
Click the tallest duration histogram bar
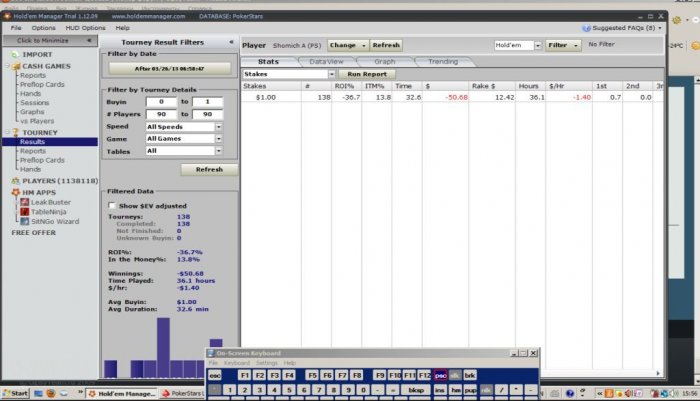pyautogui.click(x=163, y=347)
